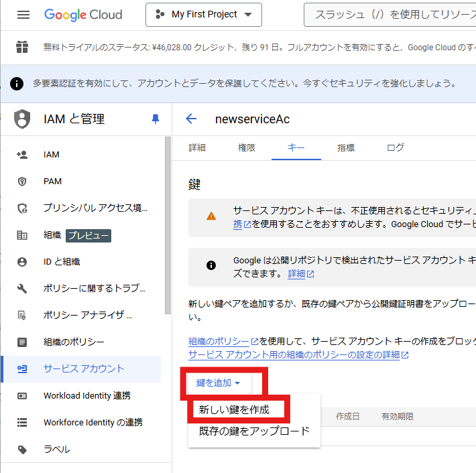Image resolution: width=476 pixels, height=473 pixels.
Task: Click the policy troubleshooter wrench icon
Action: point(22,289)
